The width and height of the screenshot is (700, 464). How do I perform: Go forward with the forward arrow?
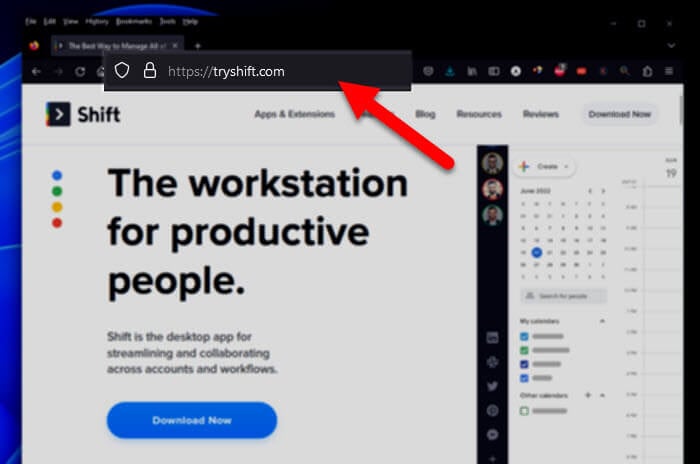click(58, 71)
